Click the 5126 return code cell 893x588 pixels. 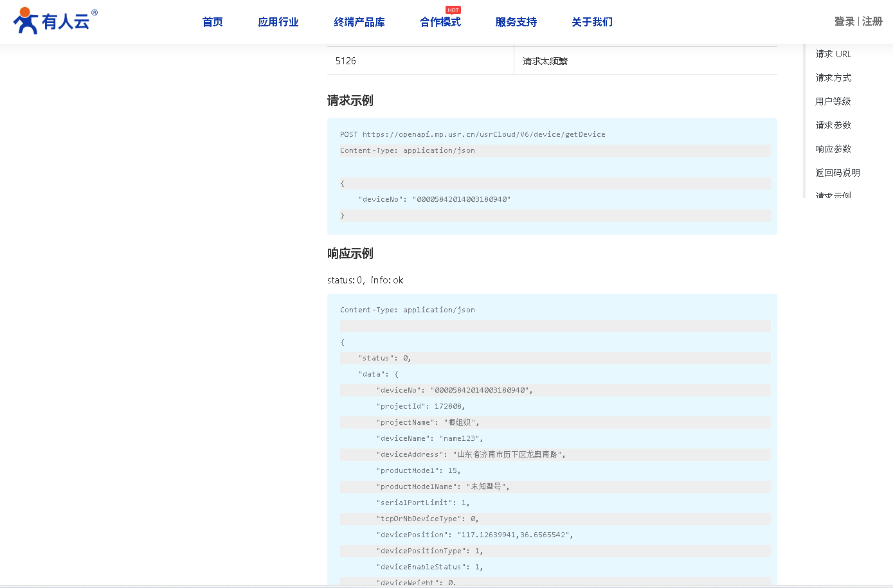pyautogui.click(x=420, y=61)
